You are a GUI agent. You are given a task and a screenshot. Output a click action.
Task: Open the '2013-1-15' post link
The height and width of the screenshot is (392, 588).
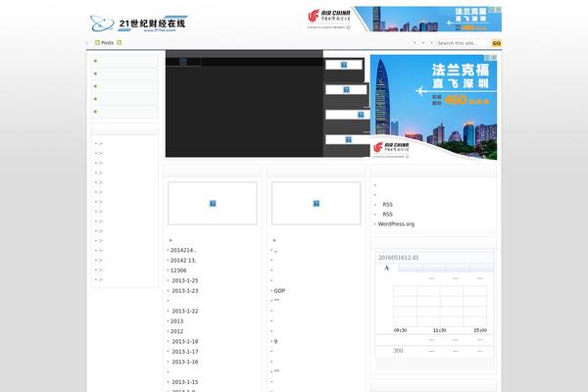pyautogui.click(x=185, y=382)
